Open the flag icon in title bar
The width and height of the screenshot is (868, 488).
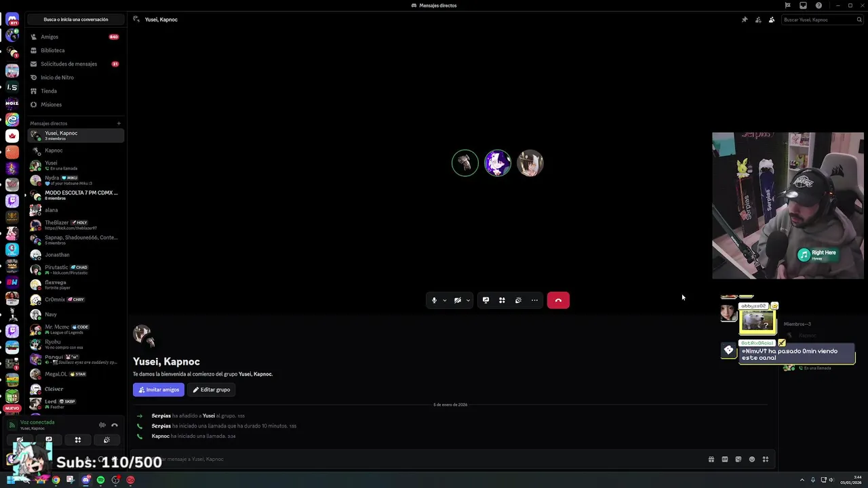(x=787, y=5)
